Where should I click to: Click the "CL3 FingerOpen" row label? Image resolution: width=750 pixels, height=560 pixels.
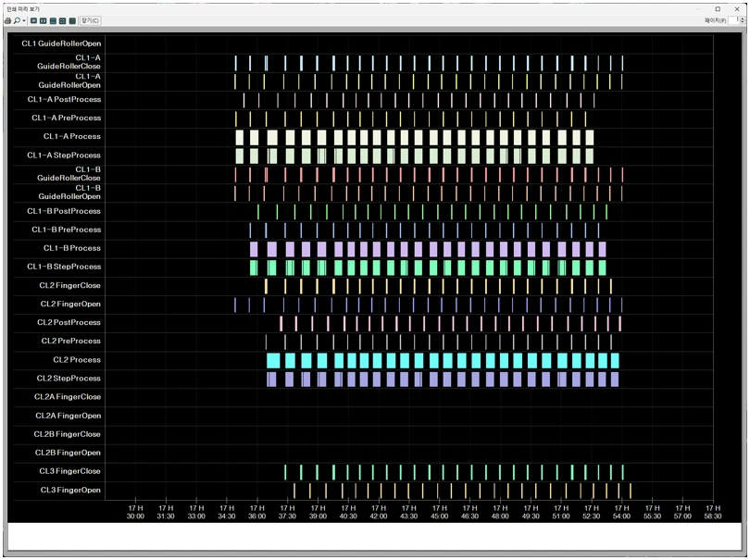(70, 491)
